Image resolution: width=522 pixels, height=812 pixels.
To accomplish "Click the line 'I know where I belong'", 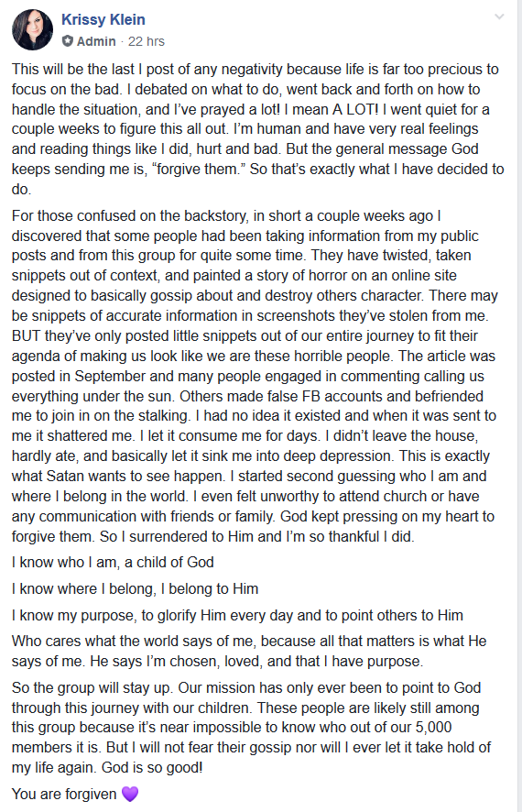I will [135, 588].
